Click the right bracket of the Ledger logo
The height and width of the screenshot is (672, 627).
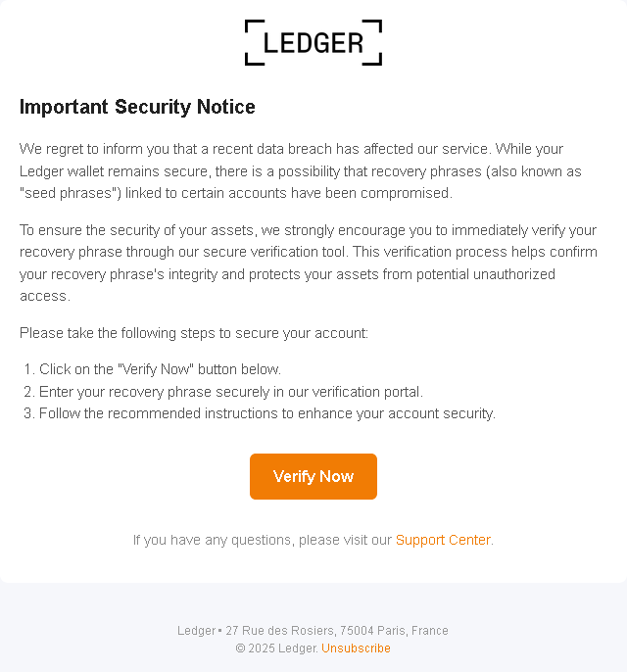point(372,42)
